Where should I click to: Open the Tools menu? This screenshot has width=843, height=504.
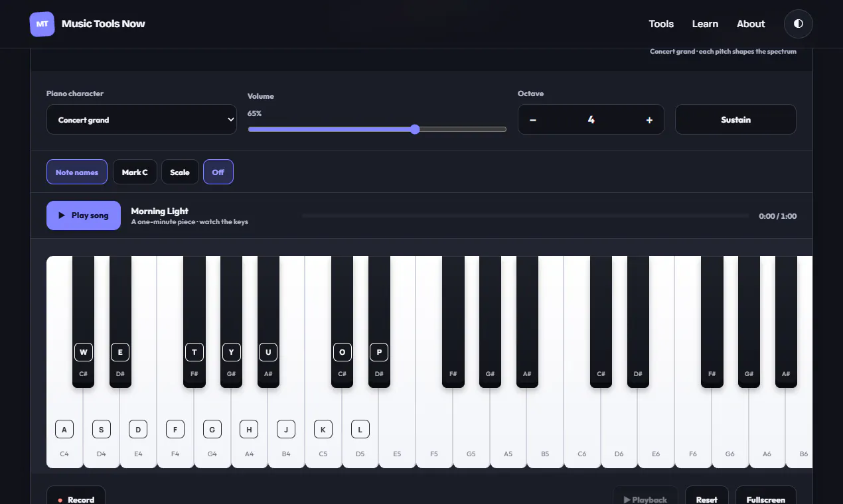[x=661, y=24]
